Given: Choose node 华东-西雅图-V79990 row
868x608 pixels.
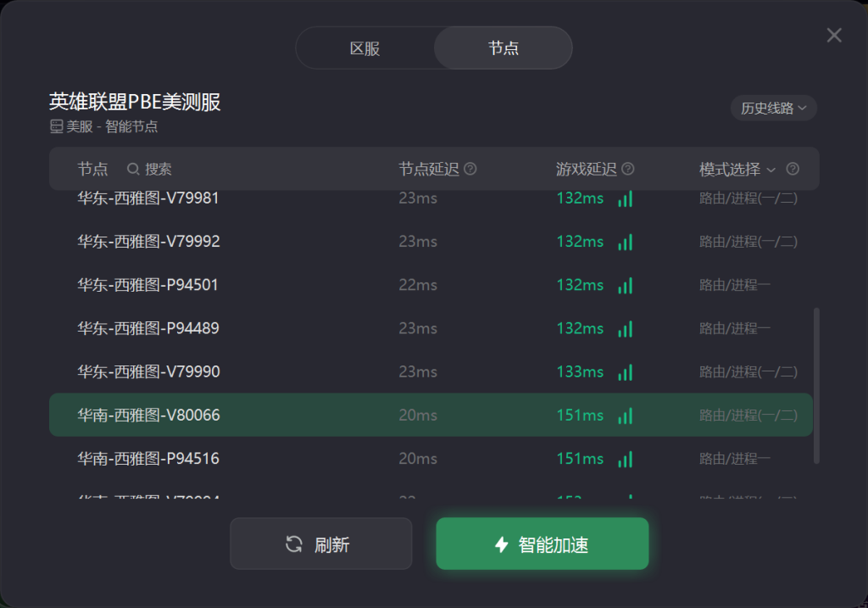Looking at the screenshot, I should [x=431, y=371].
